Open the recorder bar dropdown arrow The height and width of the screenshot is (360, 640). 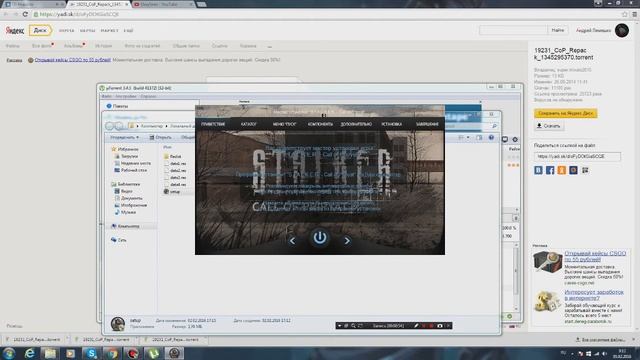click(x=340, y=326)
